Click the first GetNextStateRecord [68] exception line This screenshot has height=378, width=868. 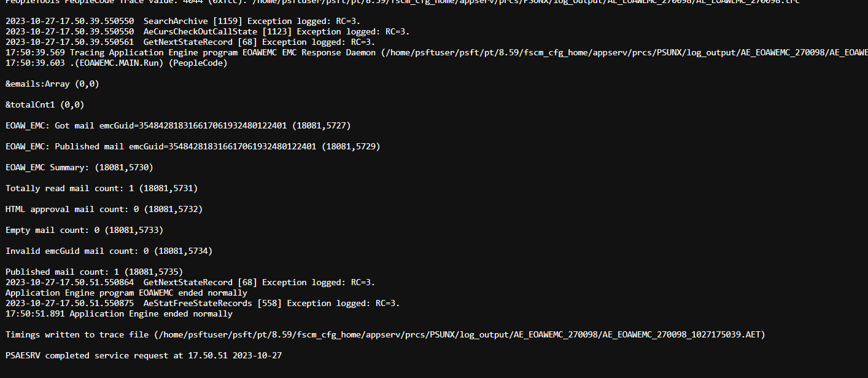click(x=190, y=42)
